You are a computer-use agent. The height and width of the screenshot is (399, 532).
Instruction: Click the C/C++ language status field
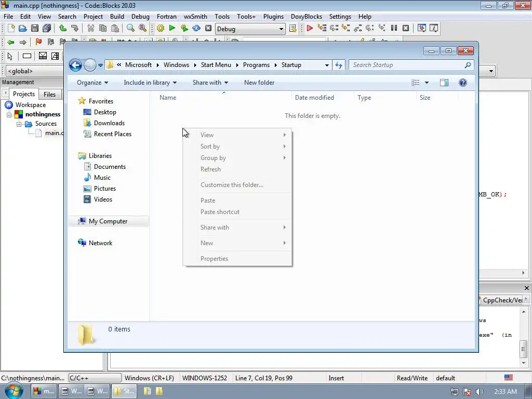[95, 378]
